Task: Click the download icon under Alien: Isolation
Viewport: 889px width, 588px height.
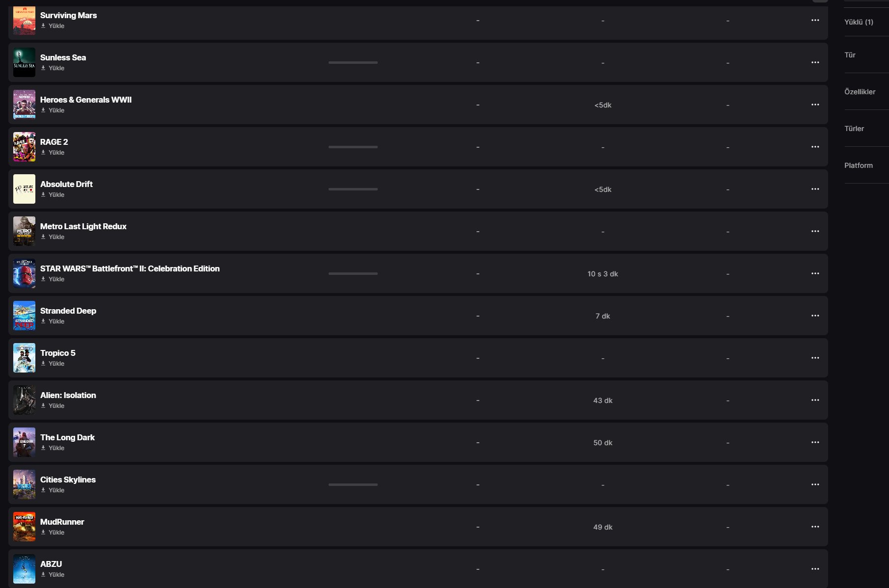Action: point(43,405)
